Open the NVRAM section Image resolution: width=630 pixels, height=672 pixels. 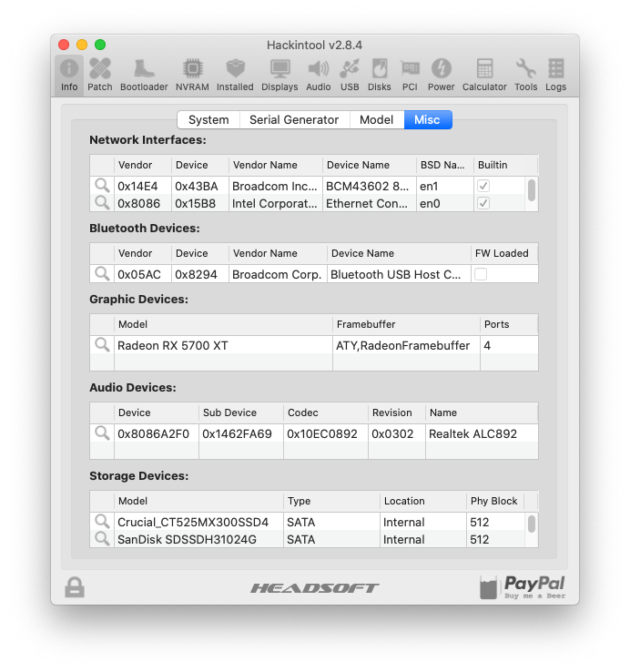(192, 76)
